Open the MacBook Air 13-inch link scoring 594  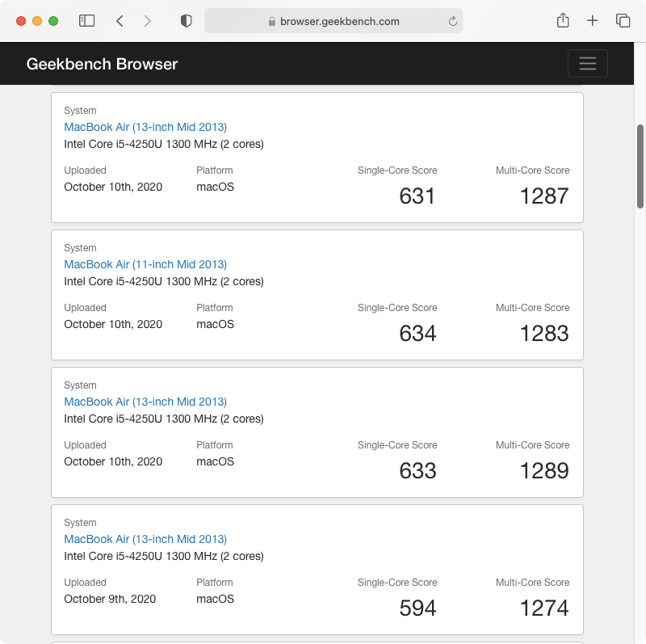pos(145,539)
